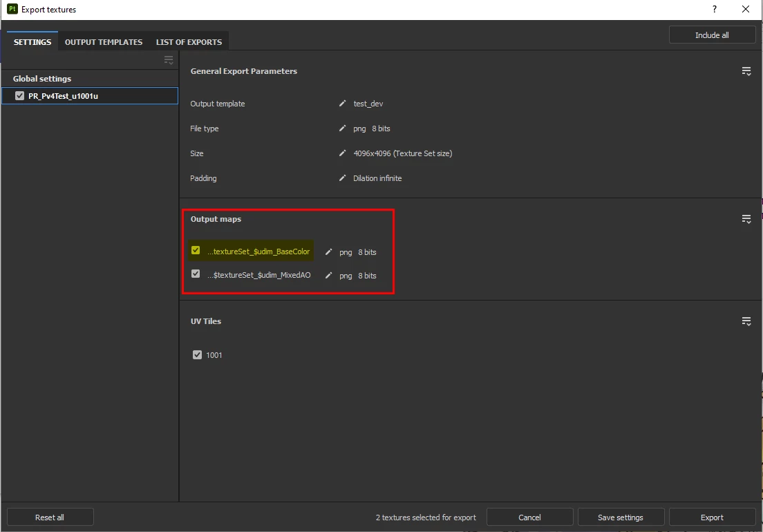Open General Export Parameters options menu icon

click(746, 71)
